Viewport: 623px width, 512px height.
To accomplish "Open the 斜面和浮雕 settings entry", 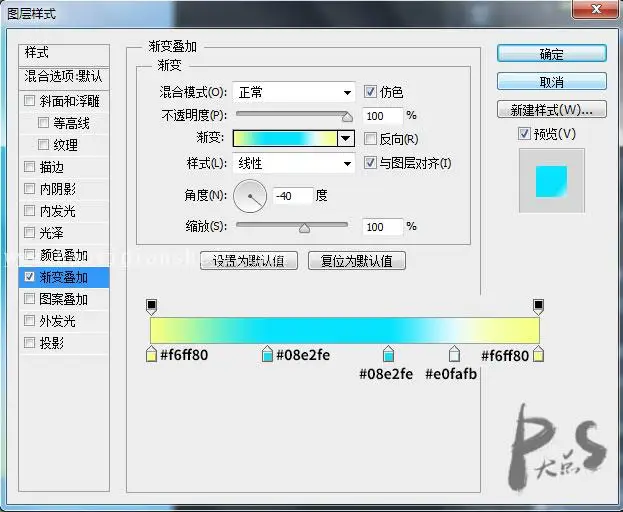I will (70, 101).
